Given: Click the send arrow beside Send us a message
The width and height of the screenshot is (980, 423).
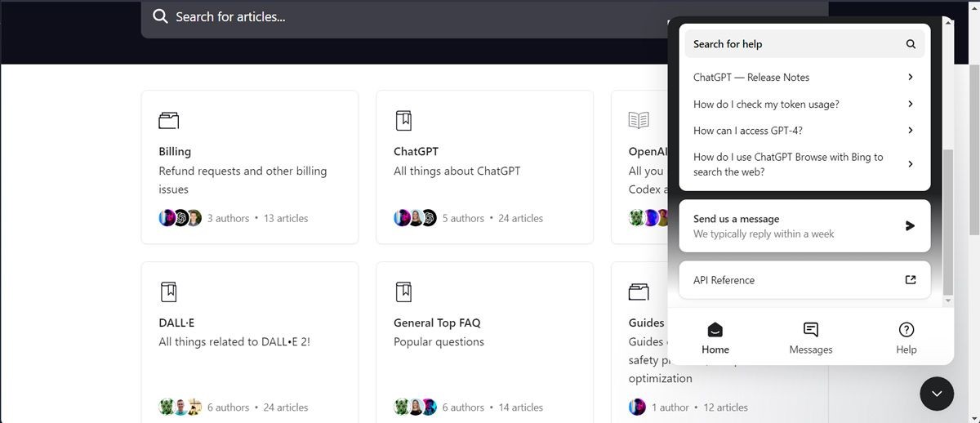Looking at the screenshot, I should 911,225.
